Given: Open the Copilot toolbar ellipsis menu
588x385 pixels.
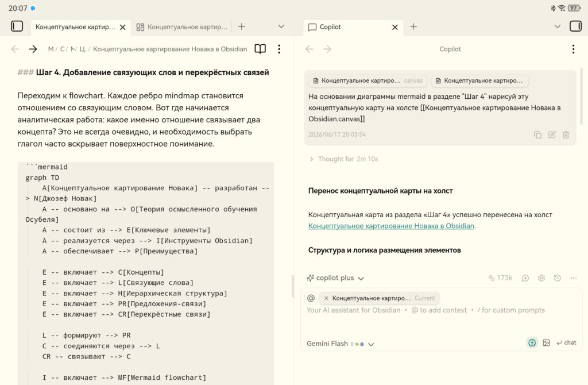Looking at the screenshot, I should point(574,278).
